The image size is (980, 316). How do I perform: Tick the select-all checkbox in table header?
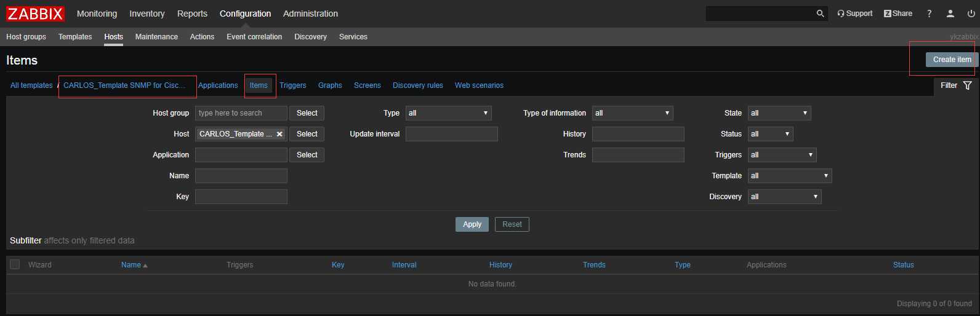(15, 264)
